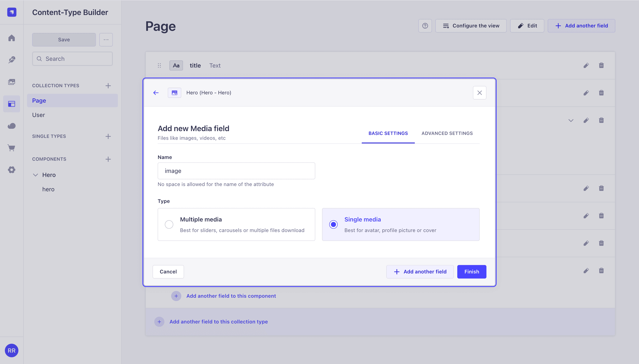The width and height of the screenshot is (639, 364).
Task: Add a new component plus icon
Action: click(108, 159)
